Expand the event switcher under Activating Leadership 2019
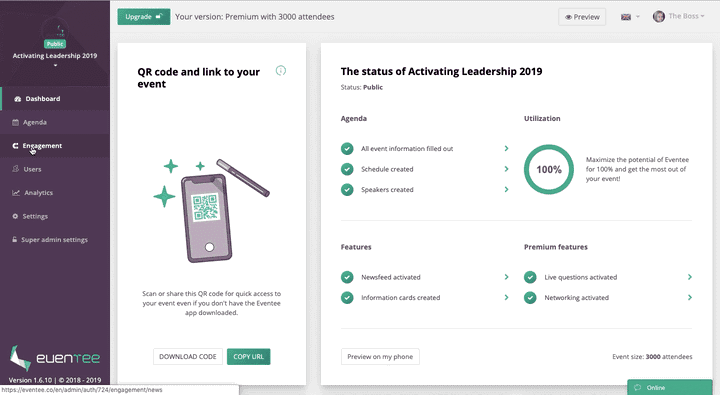720x395 pixels. (55, 66)
